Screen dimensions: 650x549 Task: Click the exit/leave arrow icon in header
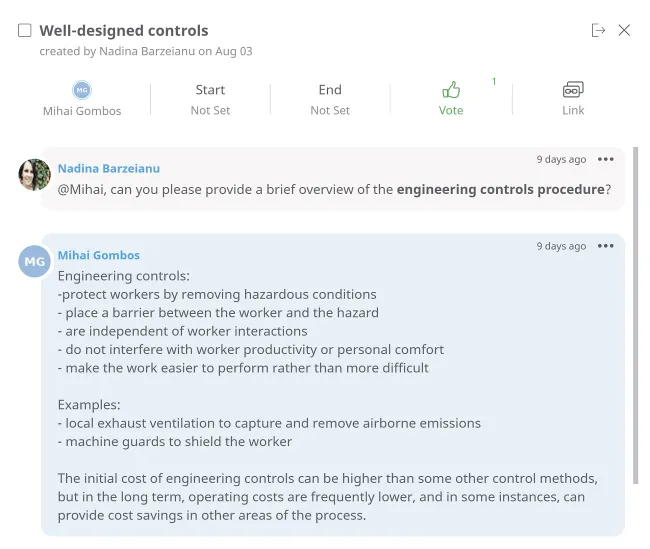pyautogui.click(x=598, y=30)
